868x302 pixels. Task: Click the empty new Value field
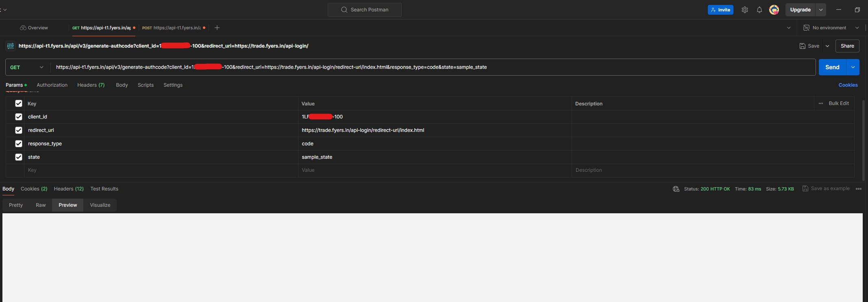[435, 170]
